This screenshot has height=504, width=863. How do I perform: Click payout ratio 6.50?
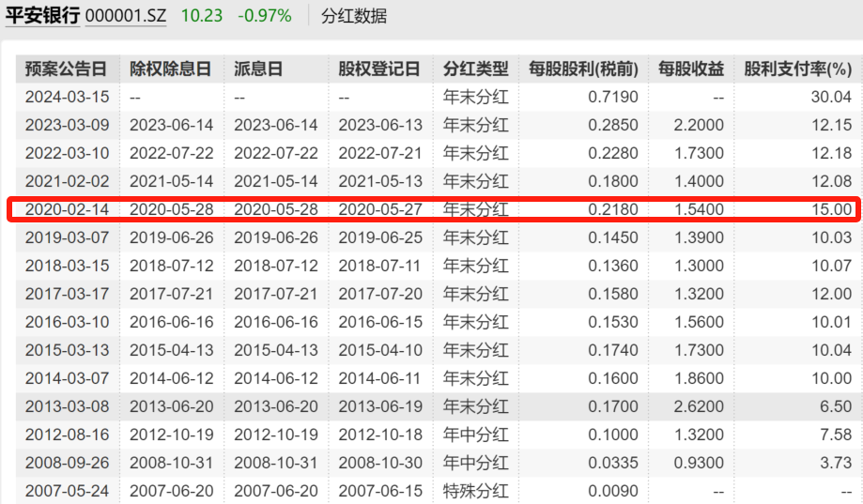(x=836, y=406)
